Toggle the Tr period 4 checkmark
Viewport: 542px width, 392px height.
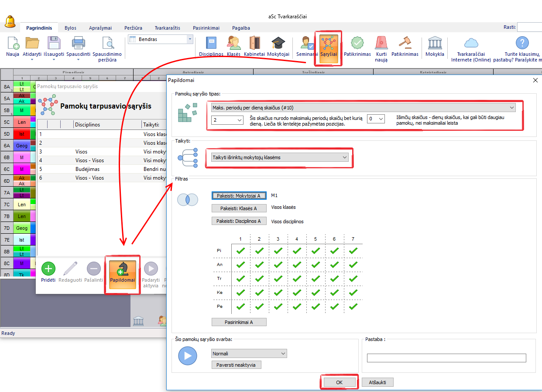(297, 279)
